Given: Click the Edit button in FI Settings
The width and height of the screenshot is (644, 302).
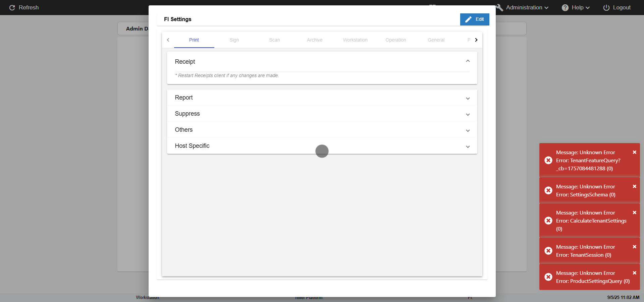Looking at the screenshot, I should pos(475,19).
